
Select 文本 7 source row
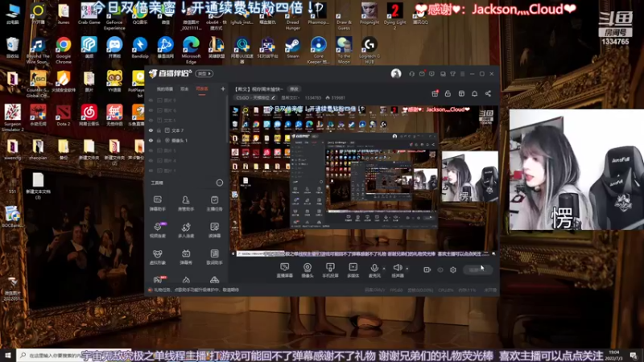click(x=187, y=130)
